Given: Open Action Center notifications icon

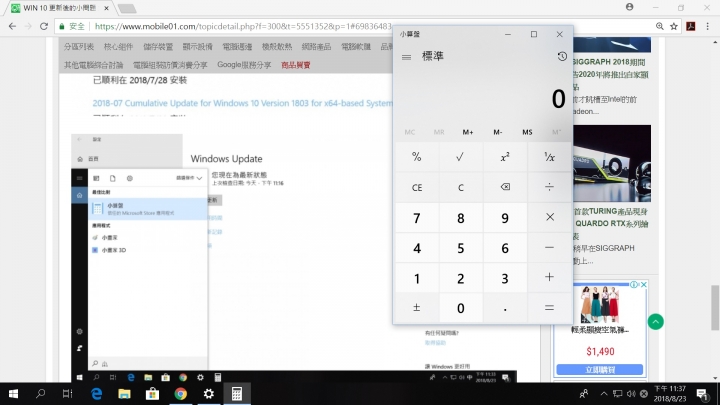Looking at the screenshot, I should tap(702, 394).
